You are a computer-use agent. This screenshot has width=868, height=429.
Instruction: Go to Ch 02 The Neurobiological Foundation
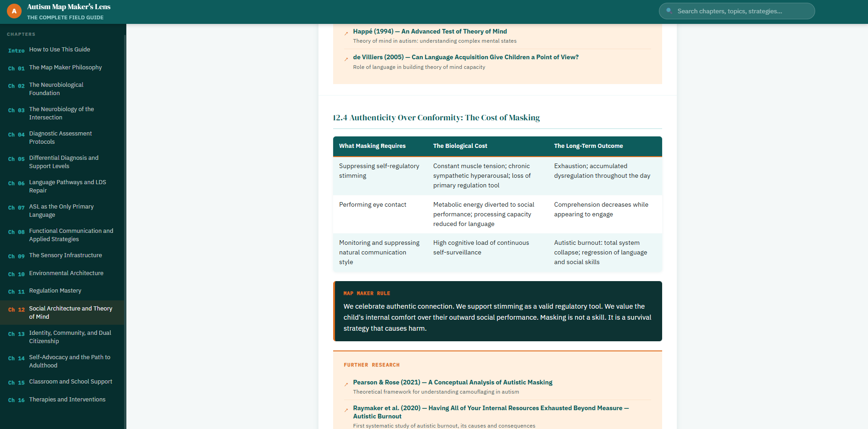[x=62, y=89]
